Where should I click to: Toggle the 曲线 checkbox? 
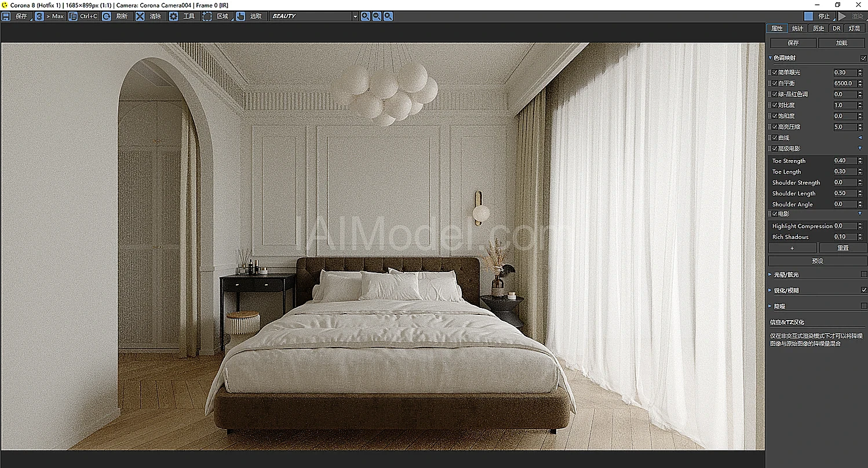(x=775, y=137)
